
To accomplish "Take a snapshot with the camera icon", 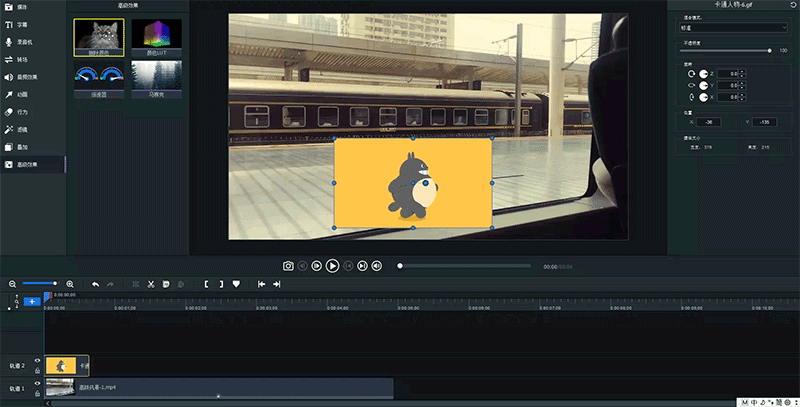I will click(288, 266).
